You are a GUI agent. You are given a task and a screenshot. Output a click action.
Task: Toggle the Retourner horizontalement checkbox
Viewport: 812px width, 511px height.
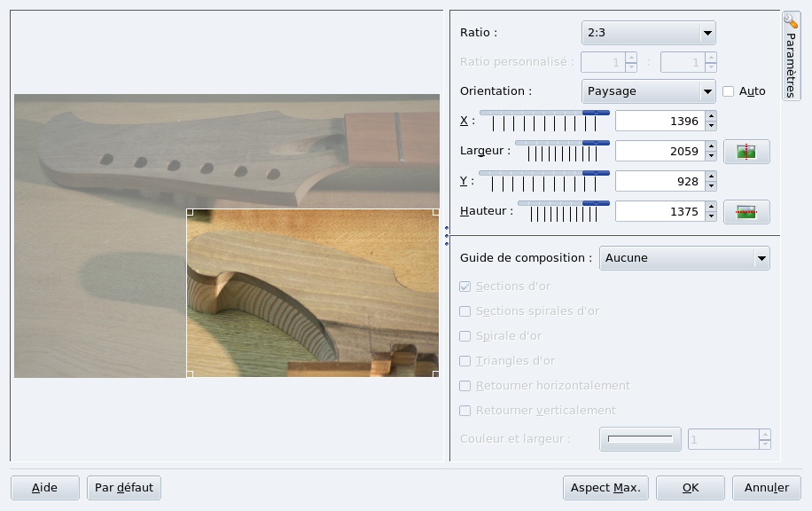pos(465,386)
